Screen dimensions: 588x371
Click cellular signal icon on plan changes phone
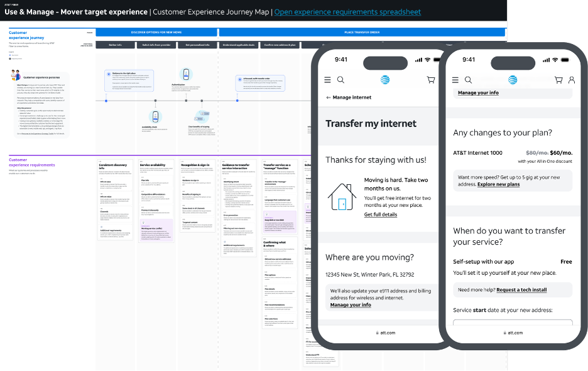click(x=546, y=60)
